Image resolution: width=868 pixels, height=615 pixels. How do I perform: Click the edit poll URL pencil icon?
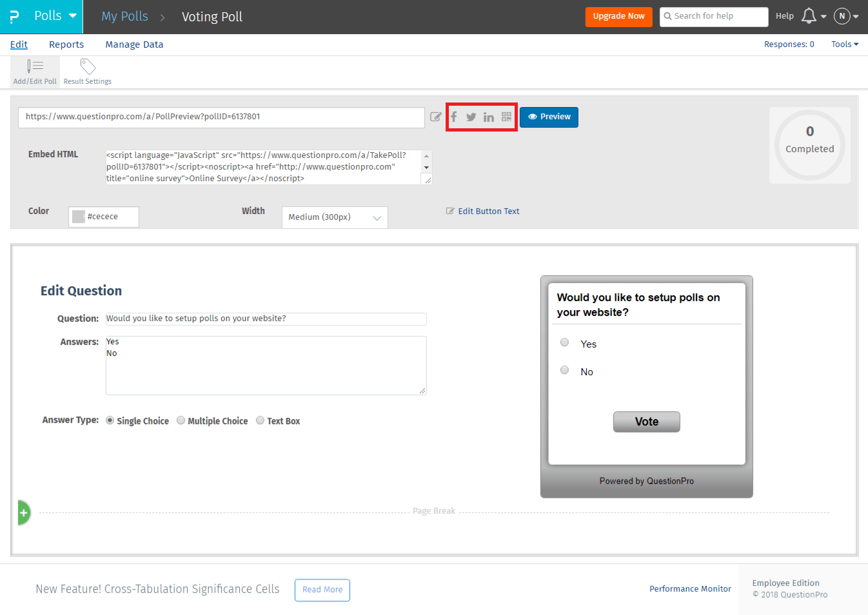pyautogui.click(x=436, y=117)
